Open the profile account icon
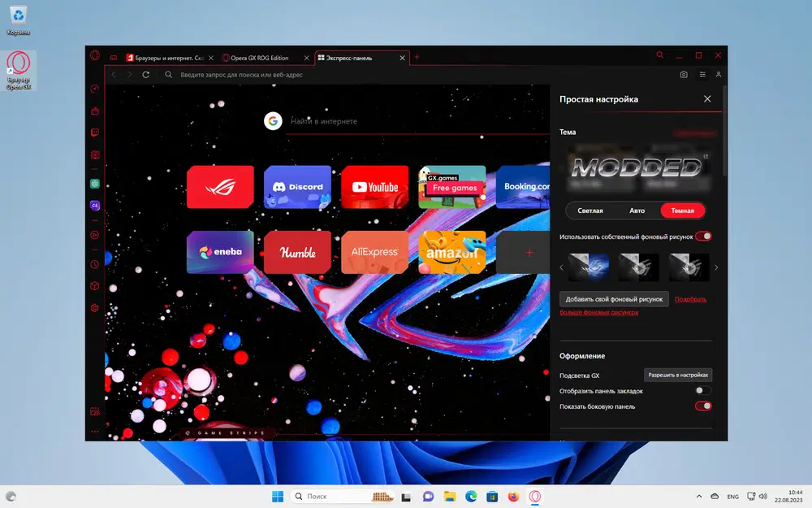Viewport: 812px width, 508px height. tap(719, 75)
